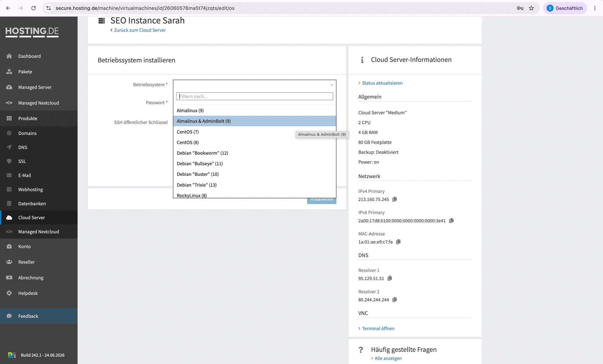Focus the Filtern nach search field
This screenshot has width=603, height=364.
[x=255, y=96]
